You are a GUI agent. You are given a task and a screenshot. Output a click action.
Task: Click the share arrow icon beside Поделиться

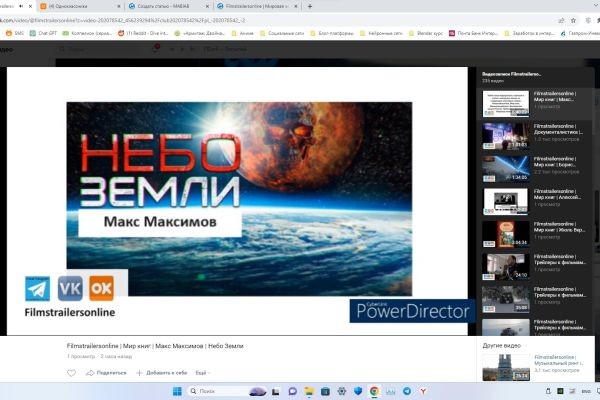point(90,373)
